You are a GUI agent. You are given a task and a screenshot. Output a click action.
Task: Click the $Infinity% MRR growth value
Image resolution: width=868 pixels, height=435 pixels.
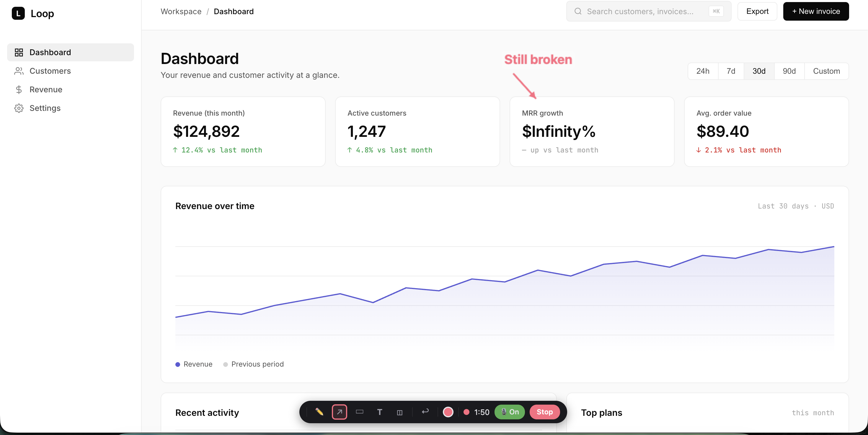(x=558, y=131)
